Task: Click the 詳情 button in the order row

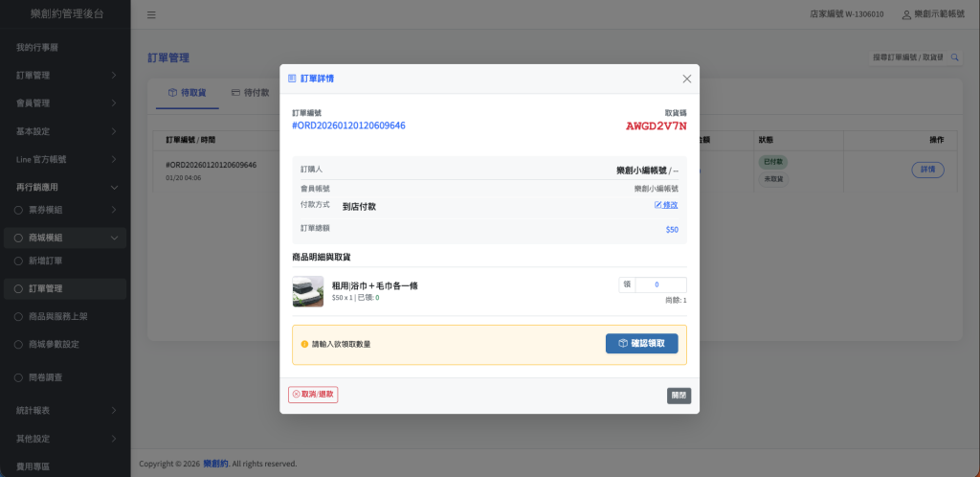Action: click(x=927, y=170)
